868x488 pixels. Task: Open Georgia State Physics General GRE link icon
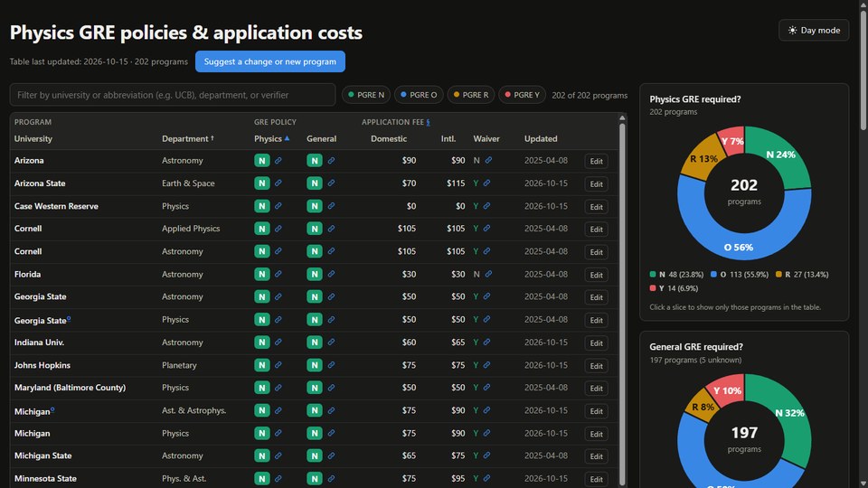[331, 319]
